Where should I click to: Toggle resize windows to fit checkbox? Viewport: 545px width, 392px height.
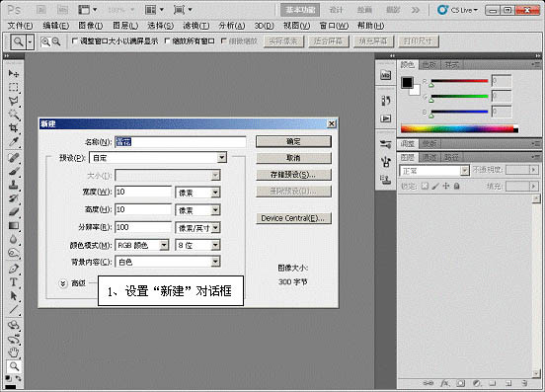click(x=74, y=41)
